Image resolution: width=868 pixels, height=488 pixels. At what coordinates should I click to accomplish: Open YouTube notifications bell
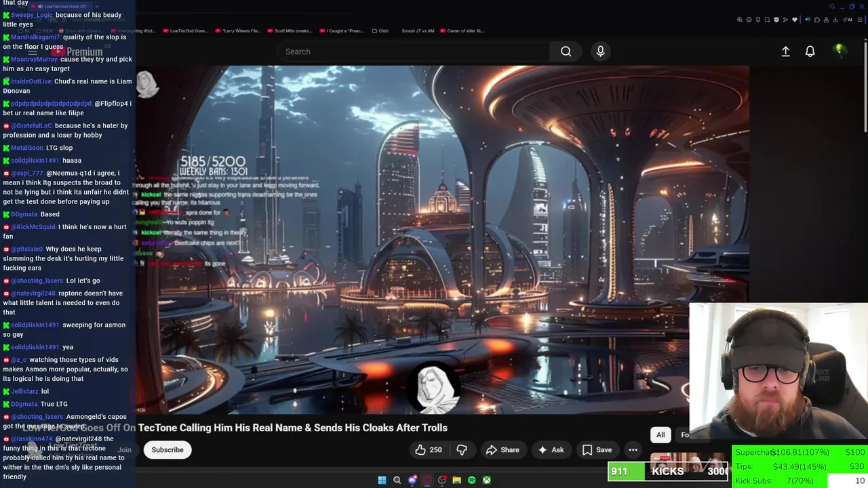810,52
